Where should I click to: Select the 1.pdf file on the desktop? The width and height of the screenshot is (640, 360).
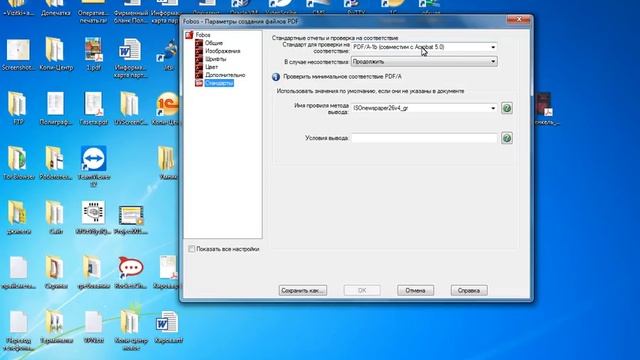(93, 55)
